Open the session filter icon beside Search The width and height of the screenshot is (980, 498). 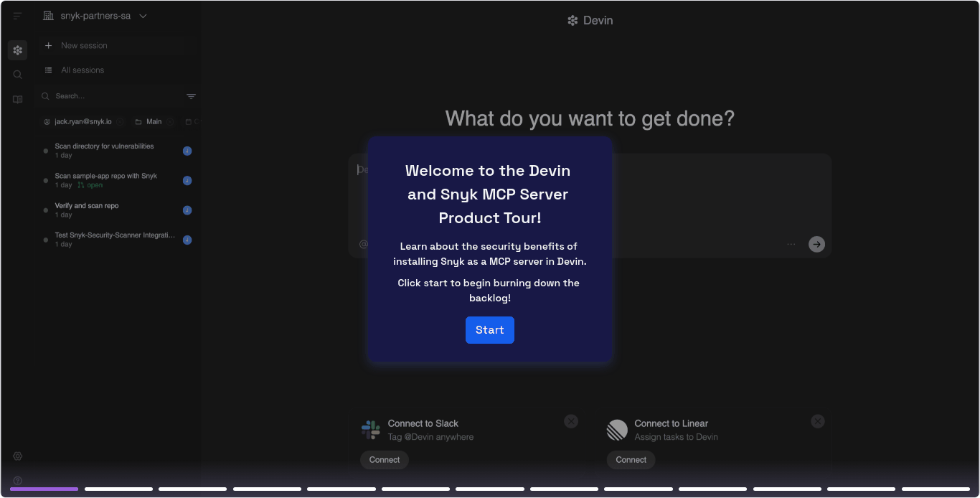coord(191,96)
